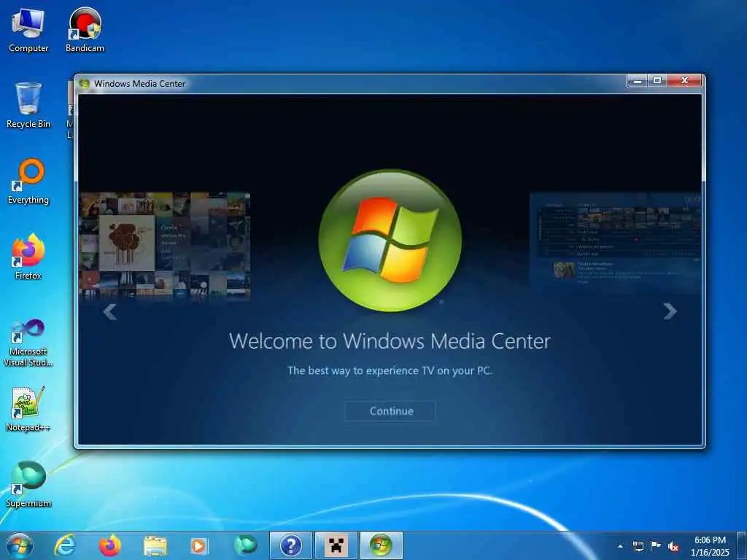
Task: Click the green Windows Media Center logo orb
Action: 390,241
